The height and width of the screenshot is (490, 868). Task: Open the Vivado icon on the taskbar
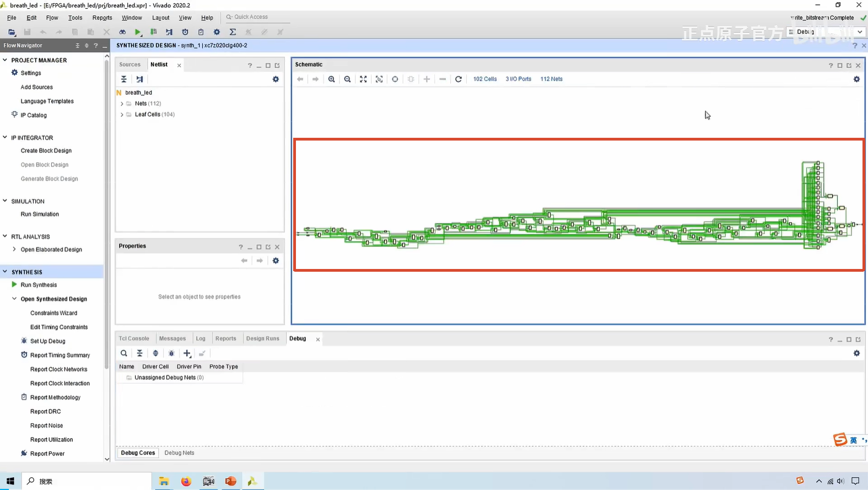coord(252,481)
